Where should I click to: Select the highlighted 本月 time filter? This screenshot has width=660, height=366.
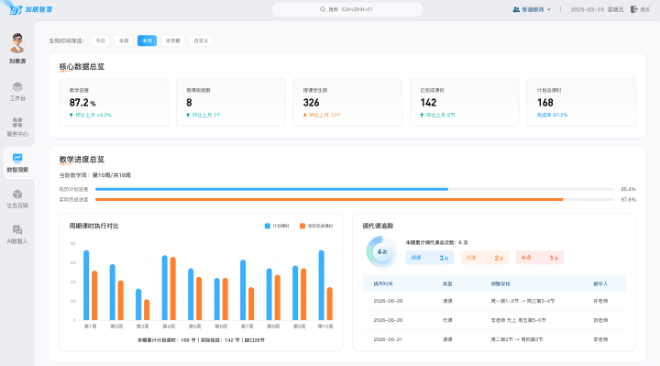[x=147, y=41]
